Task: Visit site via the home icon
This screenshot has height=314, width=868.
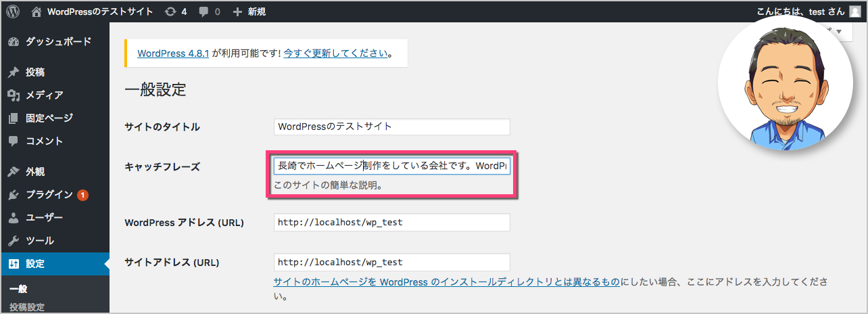Action: tap(37, 12)
